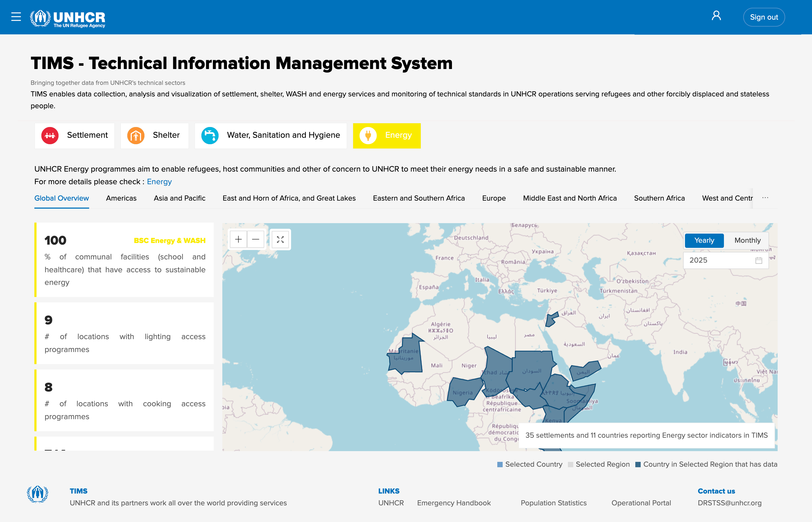
Task: Switch to the Europe tab
Action: pyautogui.click(x=494, y=198)
